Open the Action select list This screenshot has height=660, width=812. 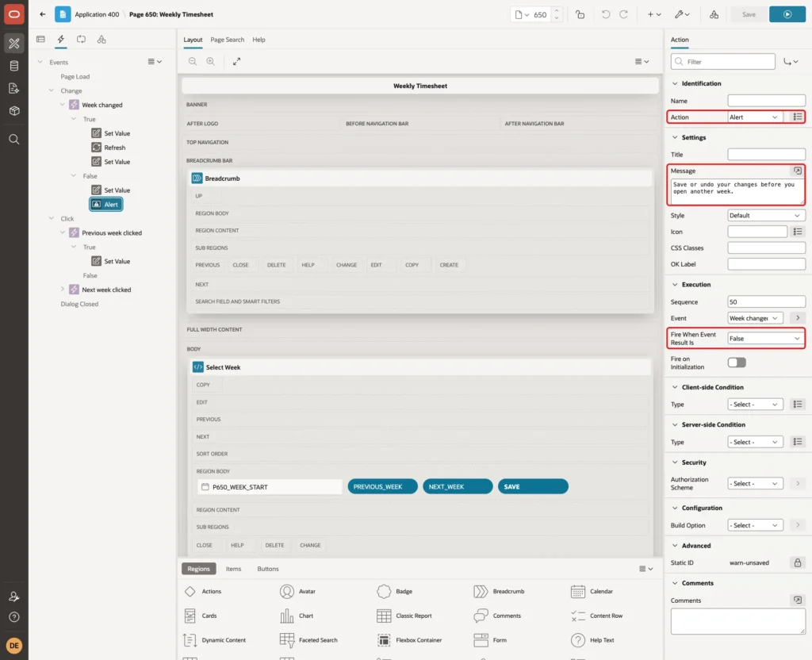[754, 117]
